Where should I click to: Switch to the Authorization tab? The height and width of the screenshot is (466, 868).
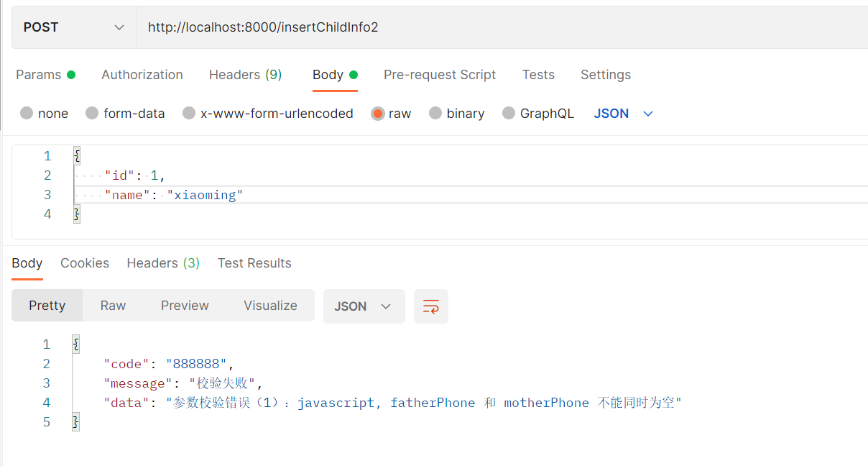point(142,75)
